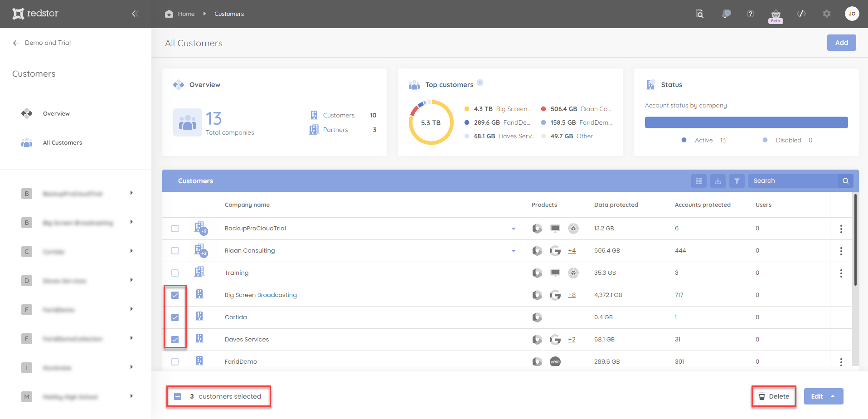Expand the I item in sidebar tree
This screenshot has width=868, height=419.
click(131, 367)
